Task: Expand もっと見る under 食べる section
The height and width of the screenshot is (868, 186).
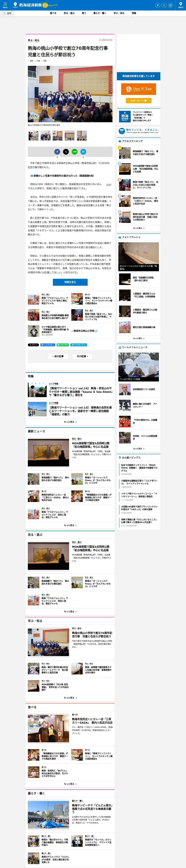Action: coord(70,784)
